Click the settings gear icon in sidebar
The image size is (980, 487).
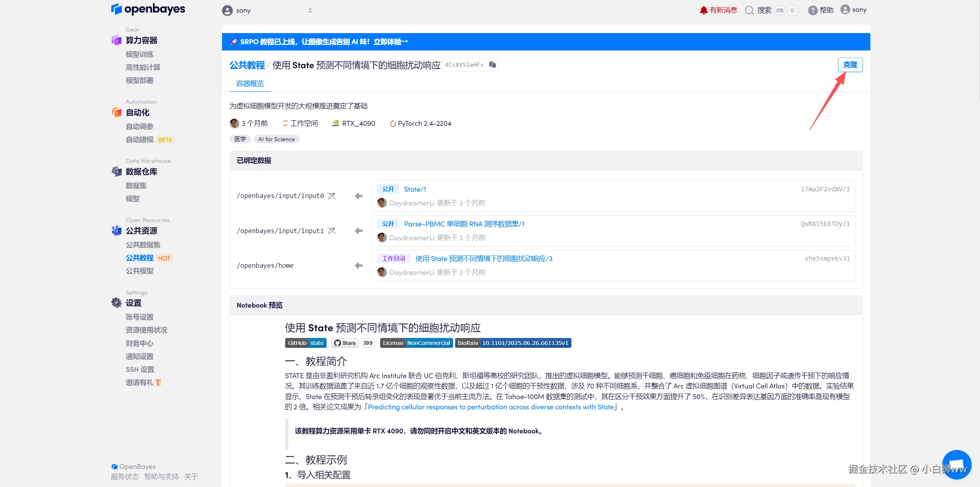[116, 303]
